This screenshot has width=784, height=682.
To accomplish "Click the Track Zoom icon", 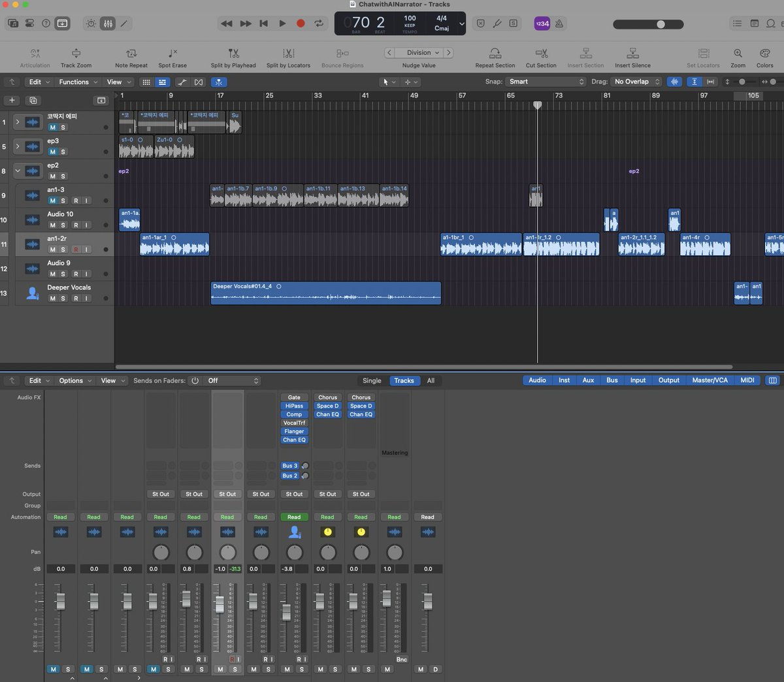I will (x=76, y=54).
